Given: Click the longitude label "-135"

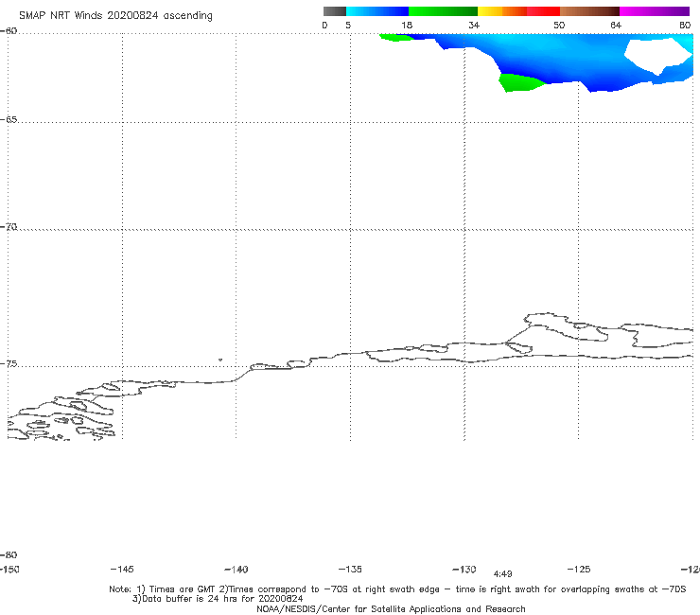Looking at the screenshot, I should coord(350,569).
